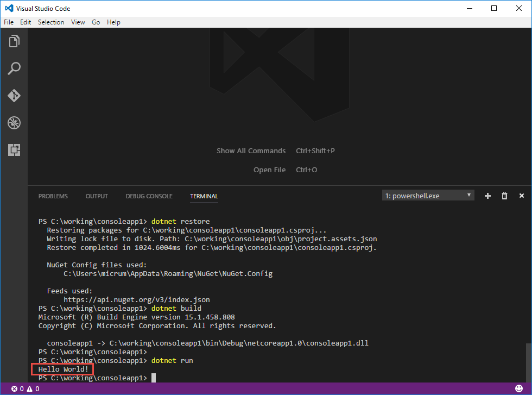Image resolution: width=532 pixels, height=395 pixels.
Task: Close the terminal panel with X icon
Action: coord(522,196)
